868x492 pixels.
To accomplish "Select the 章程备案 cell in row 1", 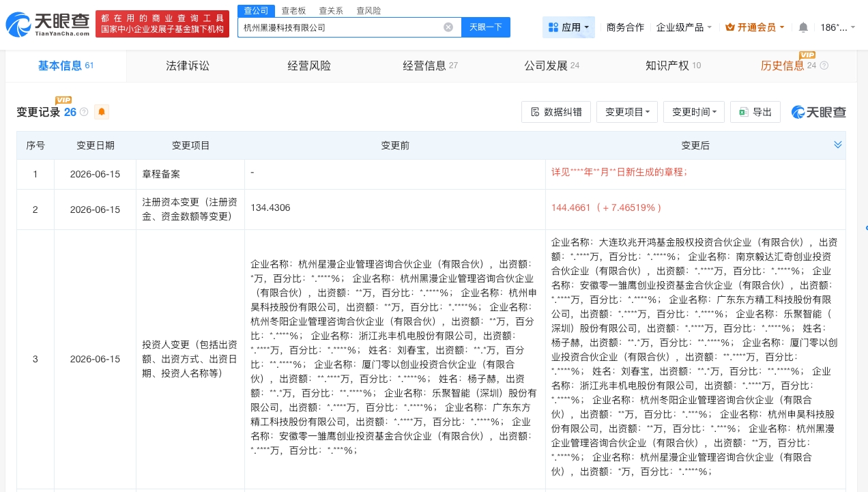I will (191, 175).
